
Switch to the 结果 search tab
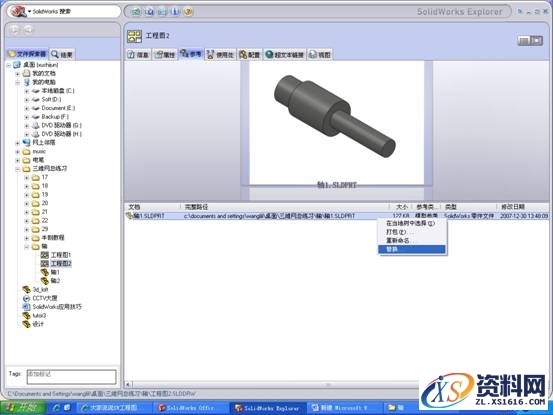[x=62, y=54]
